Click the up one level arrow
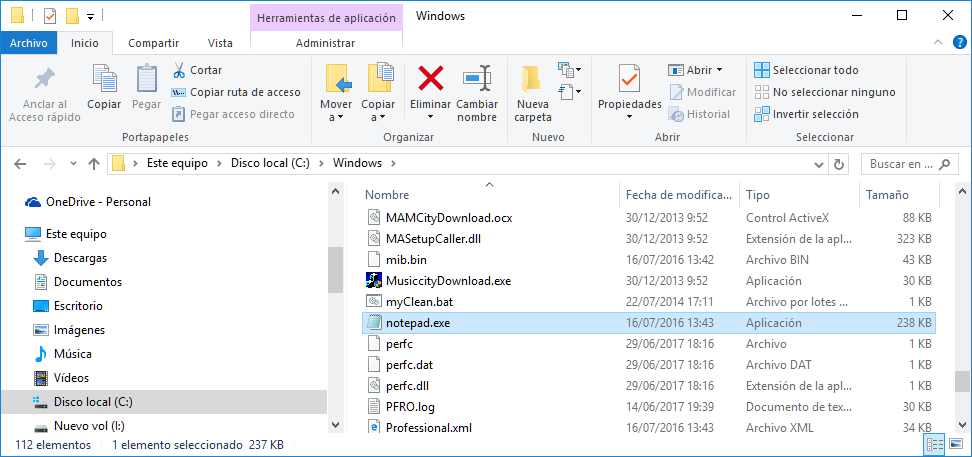The width and height of the screenshot is (972, 457). point(94,164)
